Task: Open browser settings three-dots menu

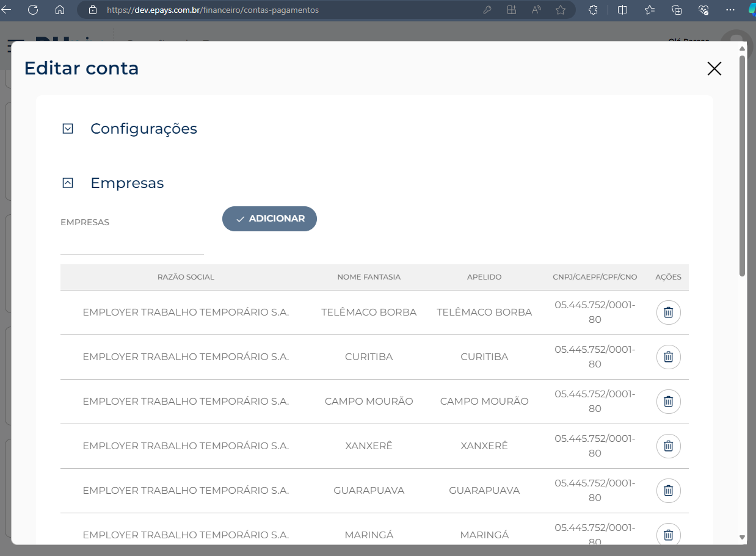Action: coord(730,10)
